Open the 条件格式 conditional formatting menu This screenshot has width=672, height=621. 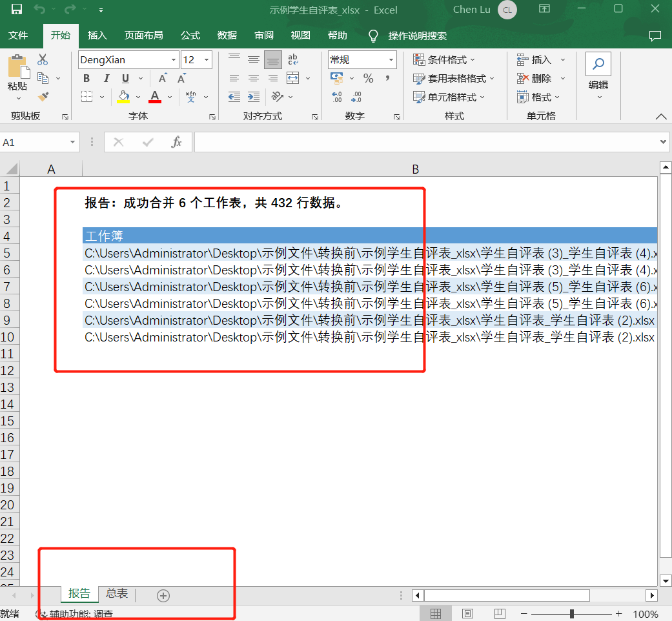(440, 59)
